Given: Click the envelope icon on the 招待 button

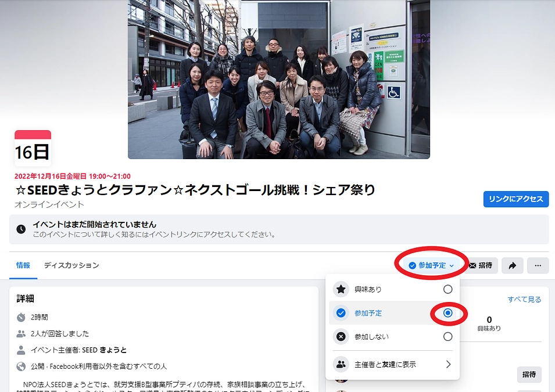Looking at the screenshot, I should pyautogui.click(x=474, y=265).
